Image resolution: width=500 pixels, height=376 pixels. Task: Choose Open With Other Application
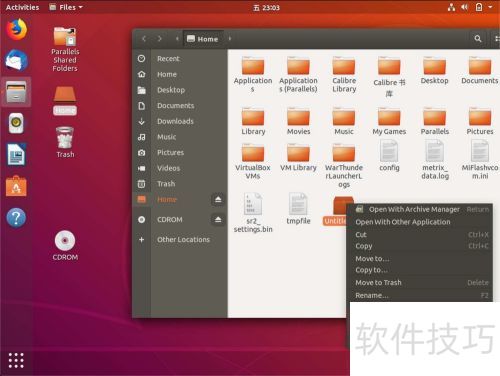tap(420, 222)
